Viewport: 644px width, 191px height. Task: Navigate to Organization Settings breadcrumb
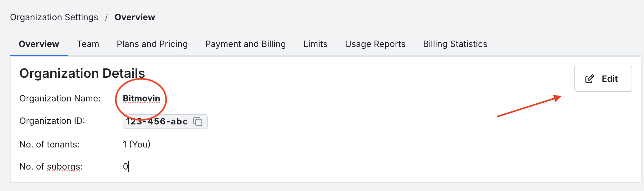pos(54,17)
